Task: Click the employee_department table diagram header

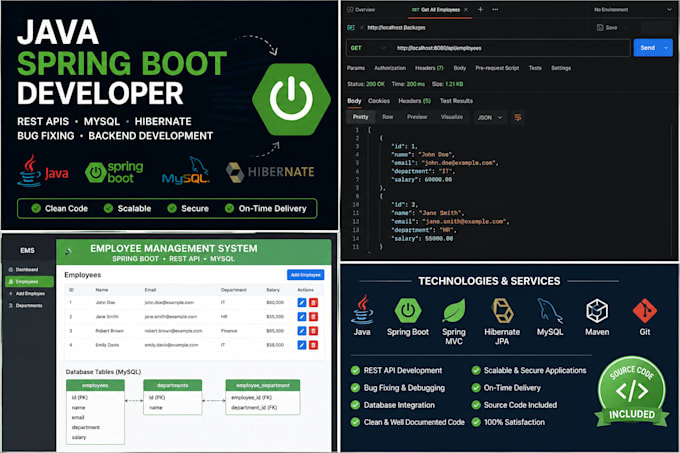Action: click(x=263, y=385)
